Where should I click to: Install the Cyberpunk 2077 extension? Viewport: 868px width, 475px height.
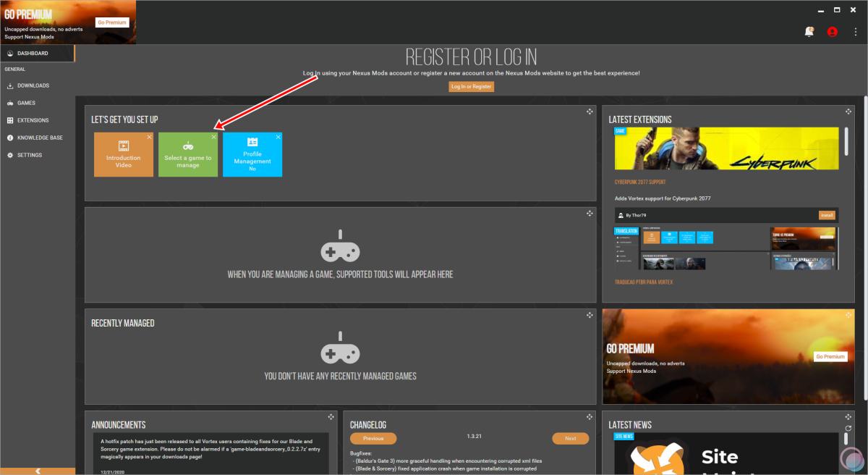827,215
